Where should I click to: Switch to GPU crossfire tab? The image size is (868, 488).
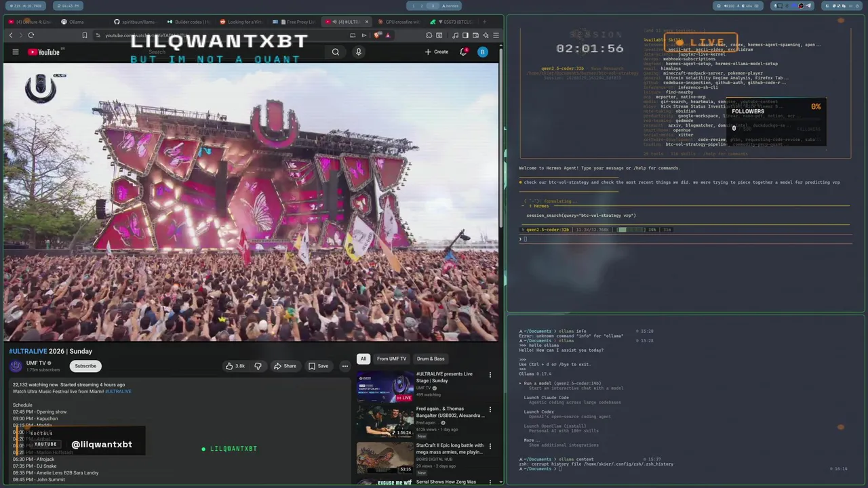(399, 22)
